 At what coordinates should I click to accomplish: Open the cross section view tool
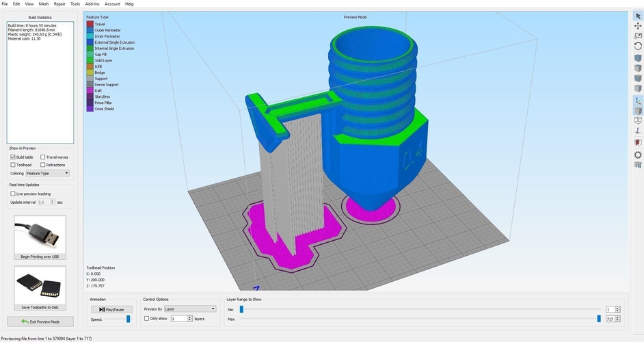coord(637,143)
